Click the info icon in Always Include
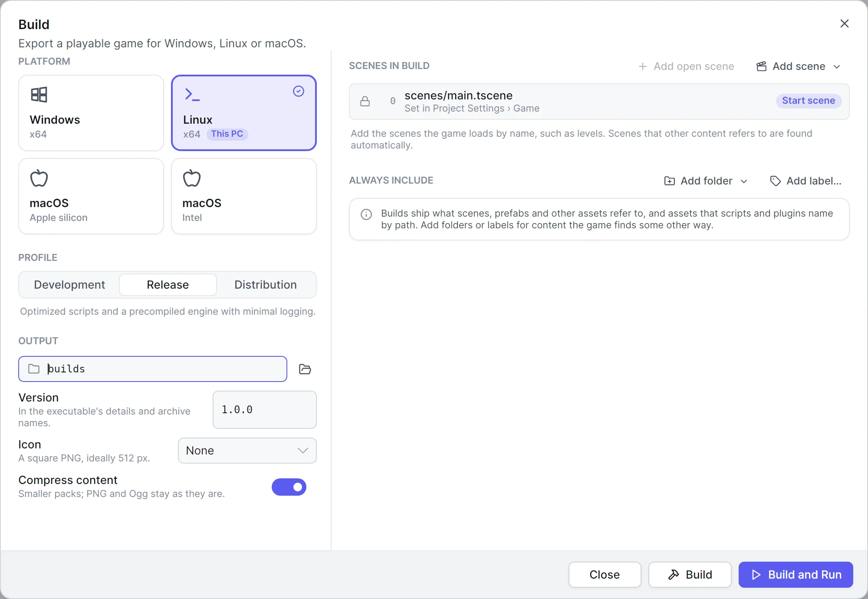This screenshot has width=868, height=599. 366,214
